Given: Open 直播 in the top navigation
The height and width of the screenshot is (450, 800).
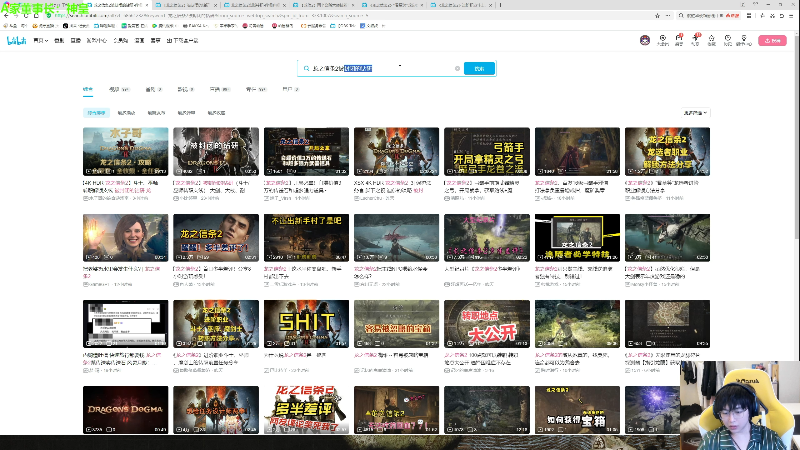Looking at the screenshot, I should click(x=76, y=40).
